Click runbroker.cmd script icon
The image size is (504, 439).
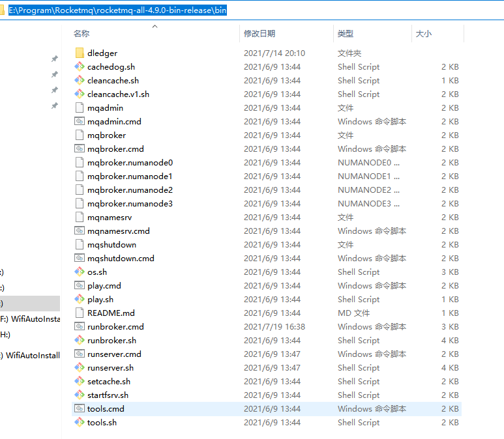[x=80, y=326]
